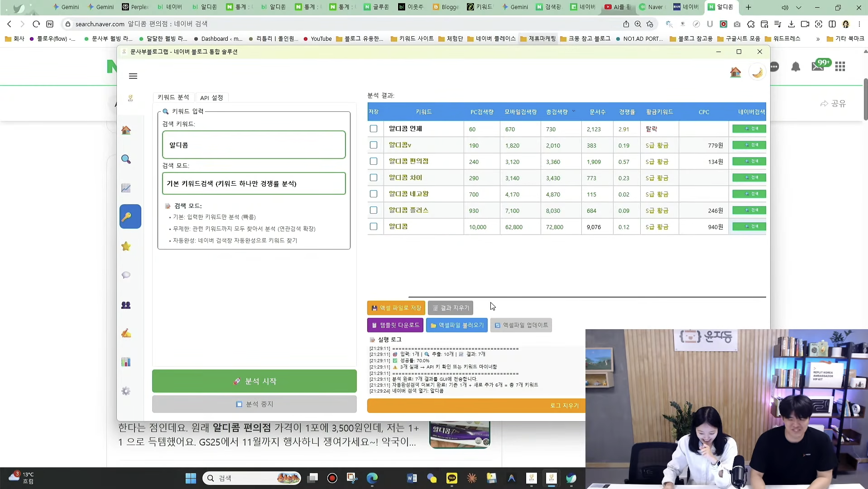
Task: Switch to the Perplexity browser tab
Action: tap(135, 7)
